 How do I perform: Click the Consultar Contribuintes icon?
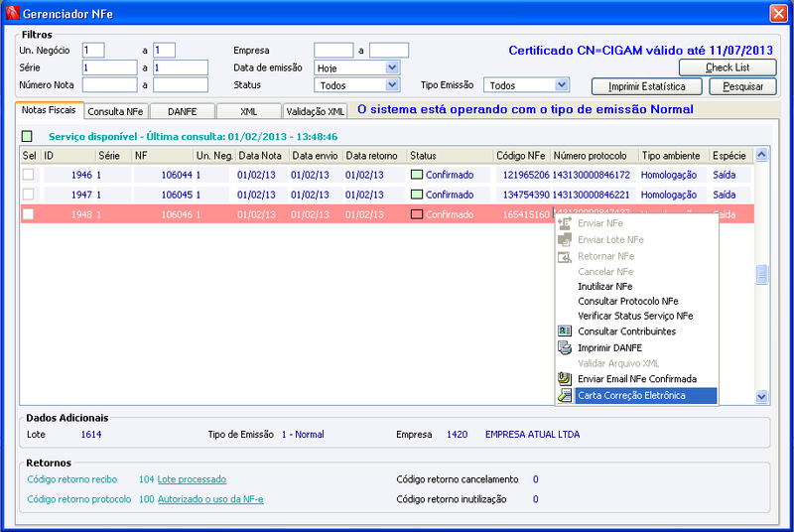[565, 332]
